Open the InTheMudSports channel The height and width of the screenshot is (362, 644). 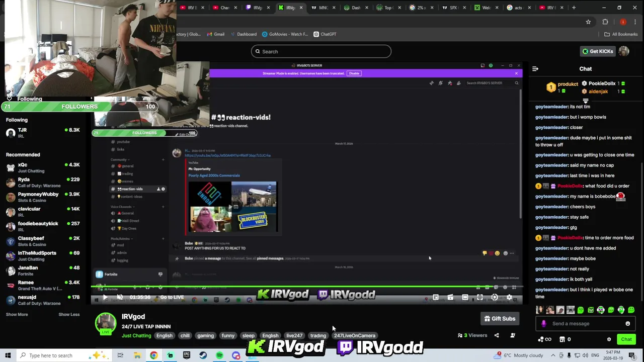(43, 256)
